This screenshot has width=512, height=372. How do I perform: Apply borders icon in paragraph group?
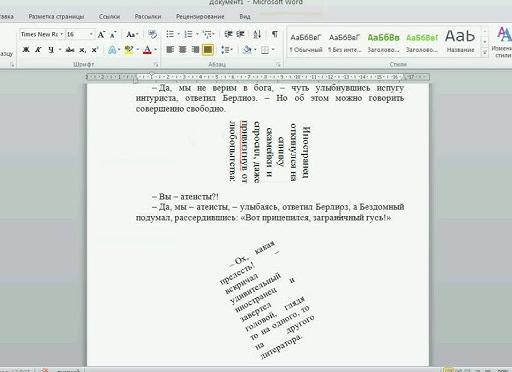tap(265, 50)
